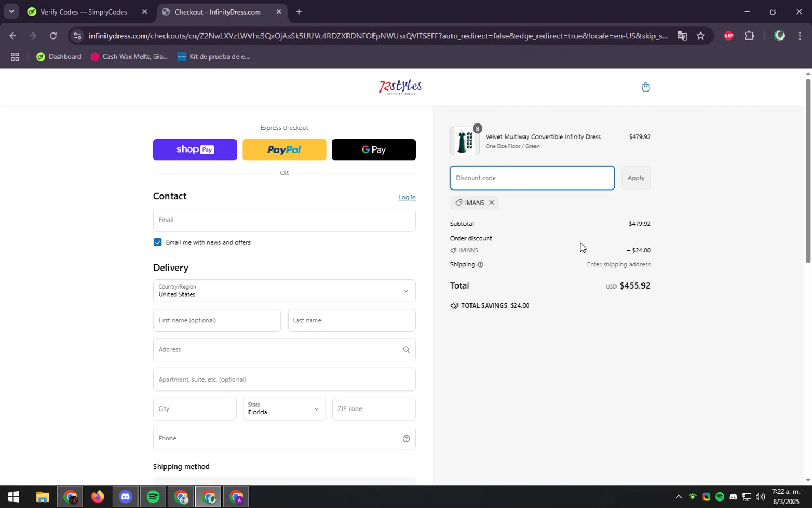Open the Velvet Multiway dress product thumbnail

[x=464, y=141]
